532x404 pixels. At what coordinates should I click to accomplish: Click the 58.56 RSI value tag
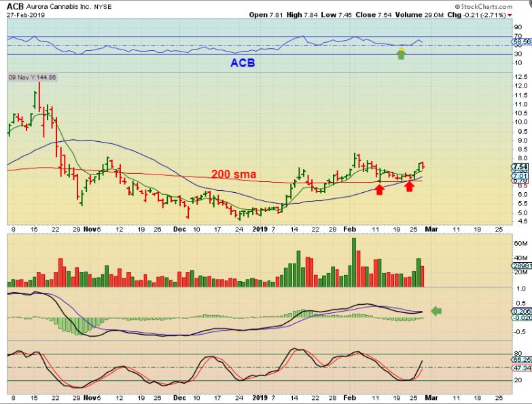point(522,41)
